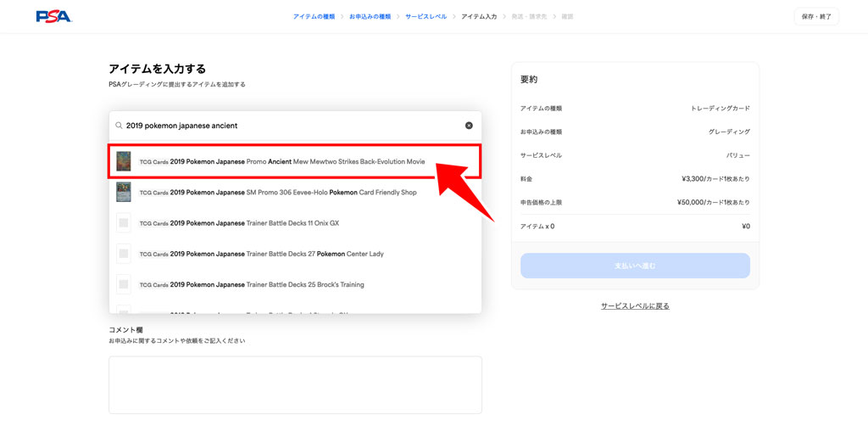Choose Trainer Battle Decks 11 Onix GX
868x426 pixels.
pyautogui.click(x=295, y=223)
